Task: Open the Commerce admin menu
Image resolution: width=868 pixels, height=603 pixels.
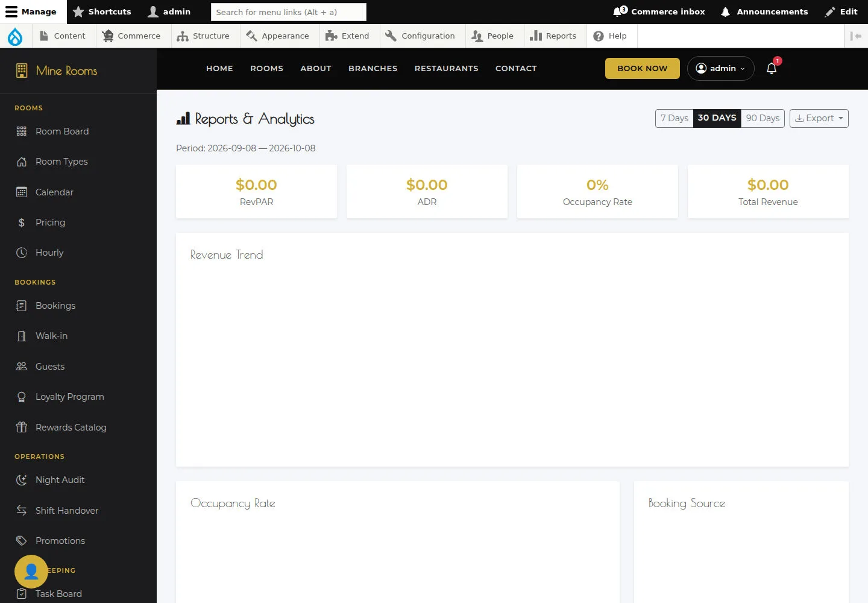Action: (x=131, y=36)
